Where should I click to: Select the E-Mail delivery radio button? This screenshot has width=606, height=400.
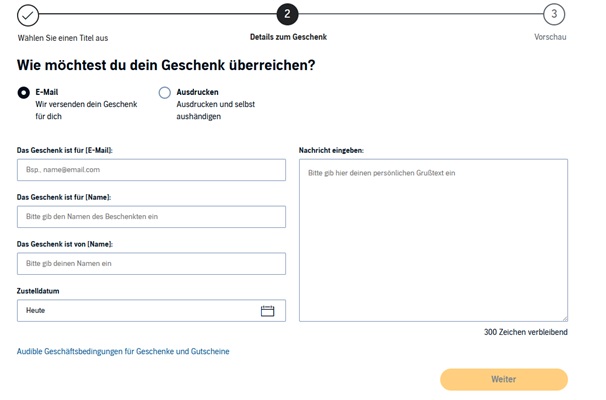(x=24, y=93)
